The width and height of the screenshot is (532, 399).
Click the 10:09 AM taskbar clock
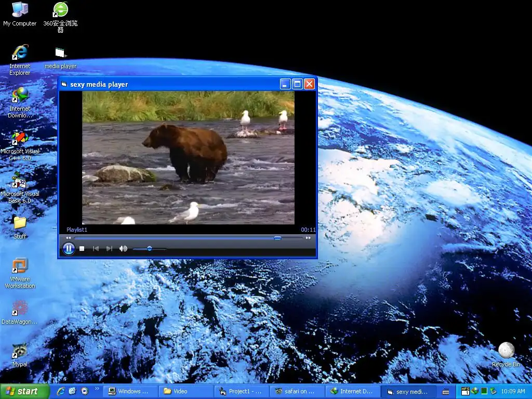(x=513, y=392)
